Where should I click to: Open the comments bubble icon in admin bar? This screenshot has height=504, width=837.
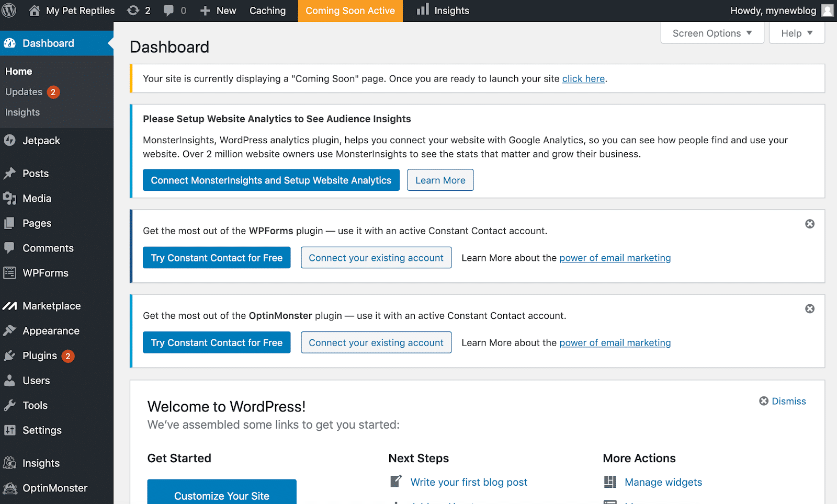point(168,10)
